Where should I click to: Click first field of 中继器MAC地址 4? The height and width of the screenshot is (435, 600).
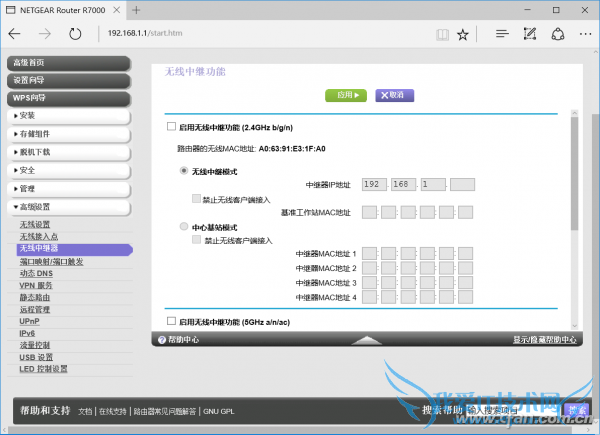(x=369, y=297)
